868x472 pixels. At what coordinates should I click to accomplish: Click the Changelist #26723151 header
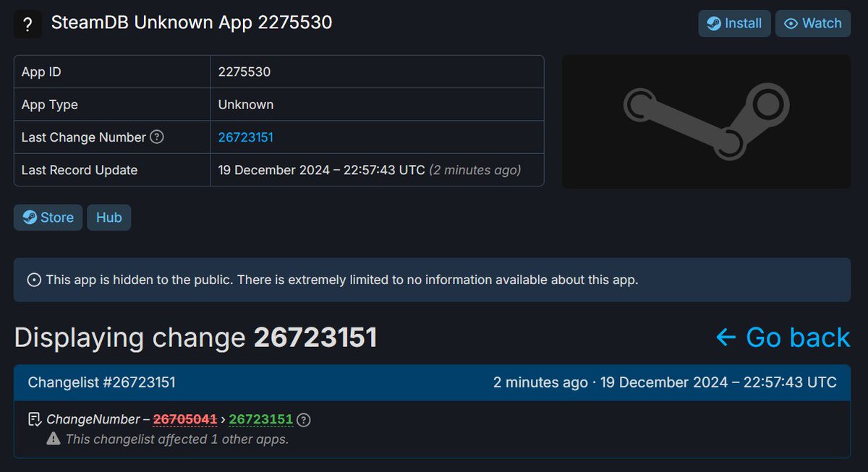(x=102, y=382)
